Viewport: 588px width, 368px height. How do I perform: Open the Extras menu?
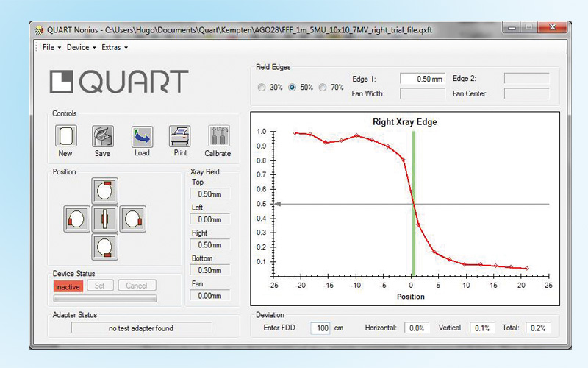pyautogui.click(x=115, y=47)
